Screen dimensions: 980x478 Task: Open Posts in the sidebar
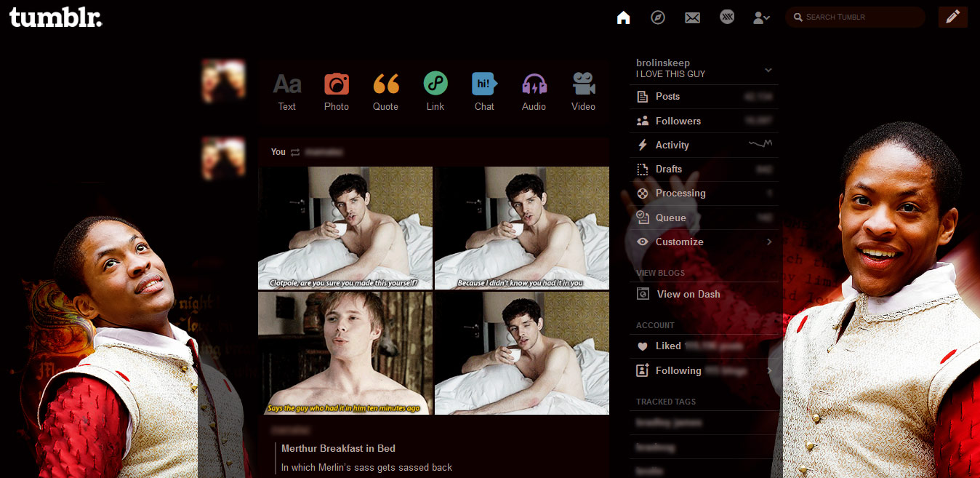click(704, 96)
